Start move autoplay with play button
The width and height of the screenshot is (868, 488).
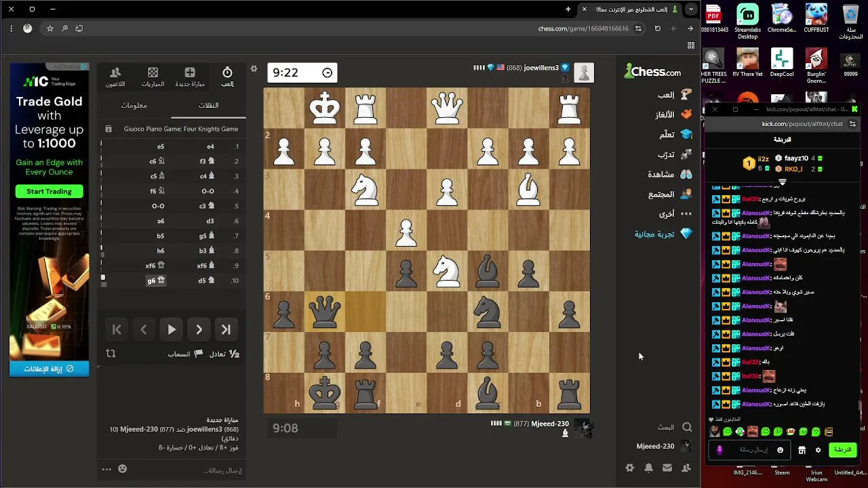172,329
